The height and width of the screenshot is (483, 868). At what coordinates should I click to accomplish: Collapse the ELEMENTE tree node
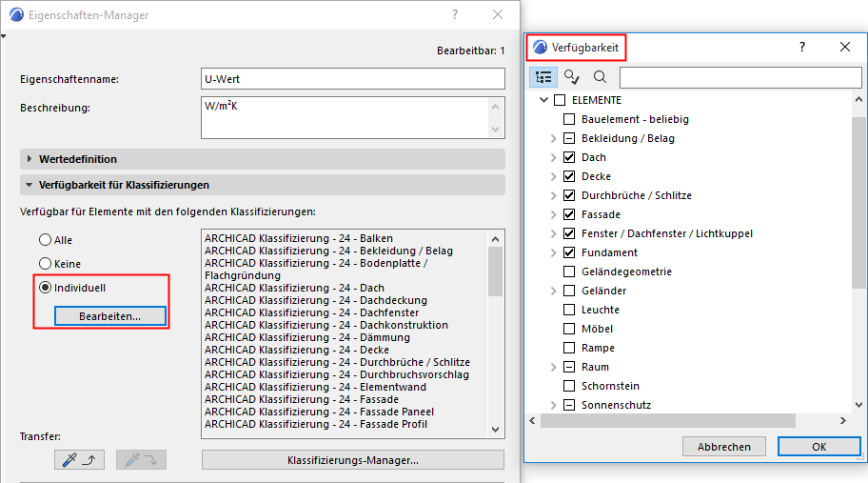coord(543,100)
